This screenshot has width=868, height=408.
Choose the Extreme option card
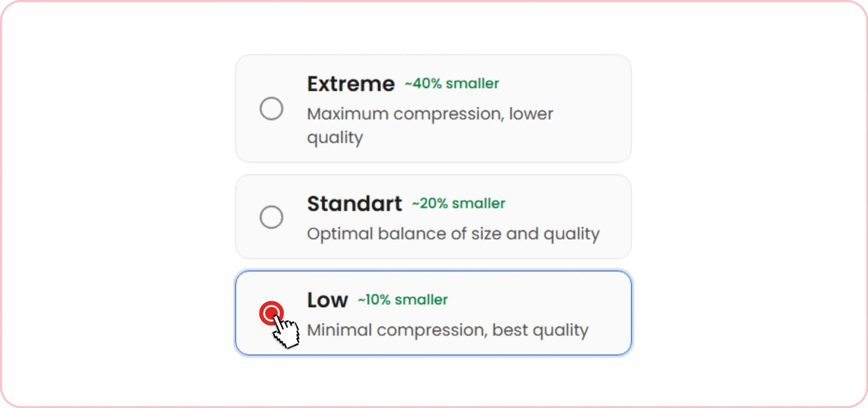point(433,108)
